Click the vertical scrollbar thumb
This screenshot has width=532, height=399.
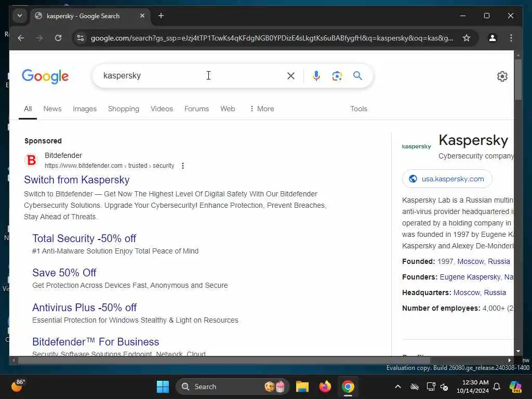point(518,79)
